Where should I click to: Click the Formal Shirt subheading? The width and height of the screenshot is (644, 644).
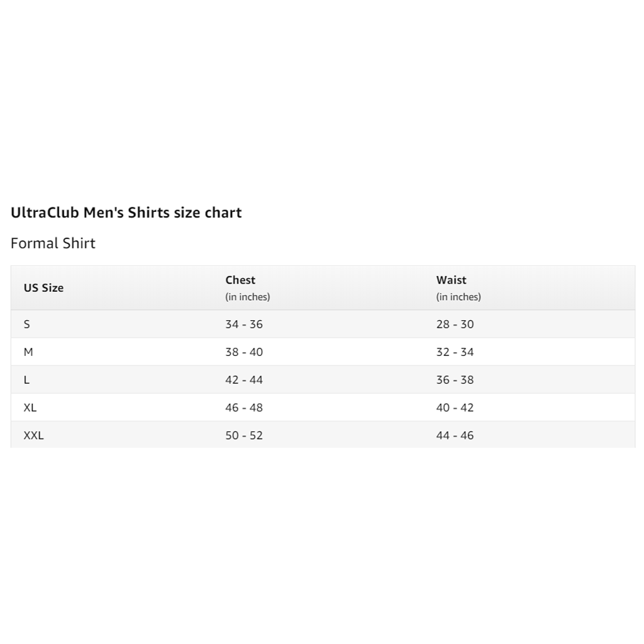point(53,243)
